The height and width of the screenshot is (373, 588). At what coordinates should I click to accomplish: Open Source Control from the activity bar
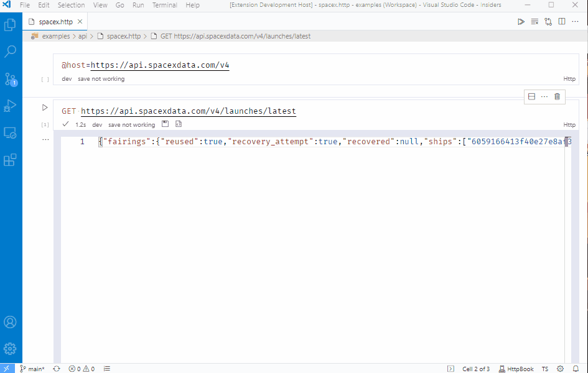(x=9, y=80)
